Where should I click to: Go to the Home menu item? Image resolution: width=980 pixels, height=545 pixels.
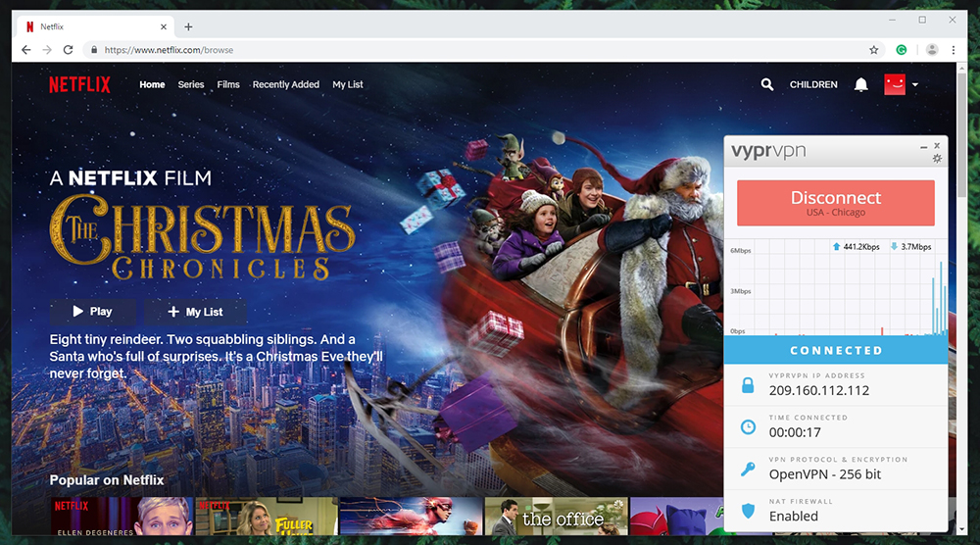pos(152,84)
